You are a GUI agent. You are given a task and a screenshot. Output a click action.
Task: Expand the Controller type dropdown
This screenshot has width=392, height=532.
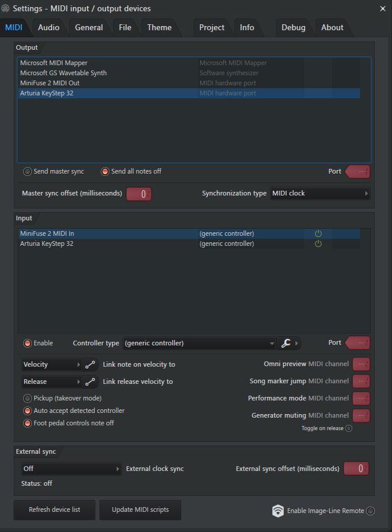point(200,343)
